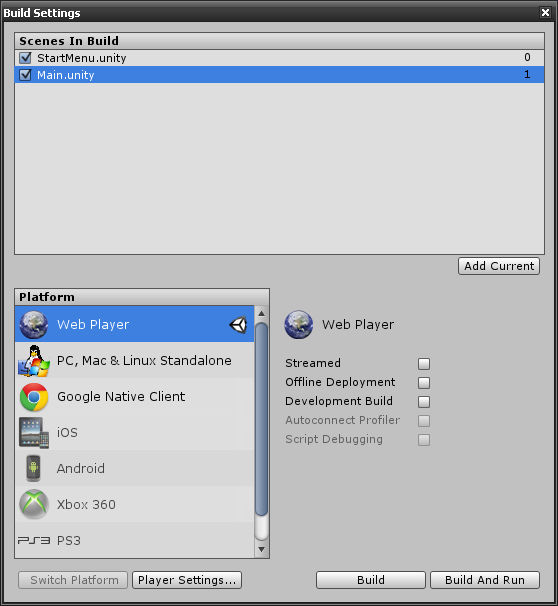Click the Unity logo on Web Player row
This screenshot has width=558, height=606.
pyautogui.click(x=238, y=325)
